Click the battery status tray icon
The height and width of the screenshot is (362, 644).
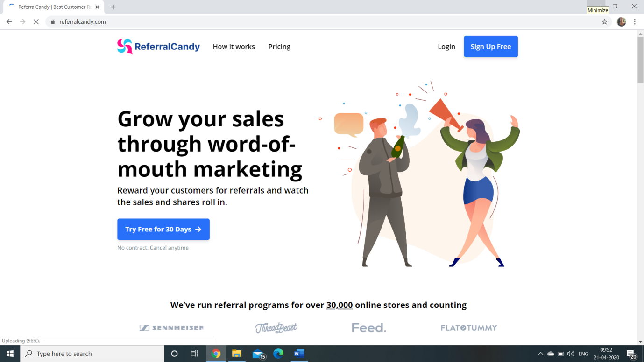[561, 354]
